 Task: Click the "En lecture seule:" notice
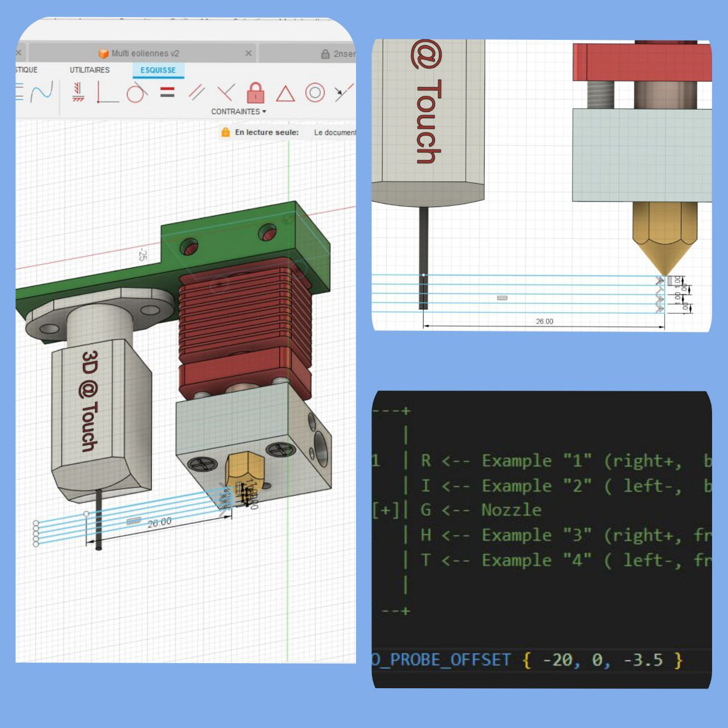point(267,132)
